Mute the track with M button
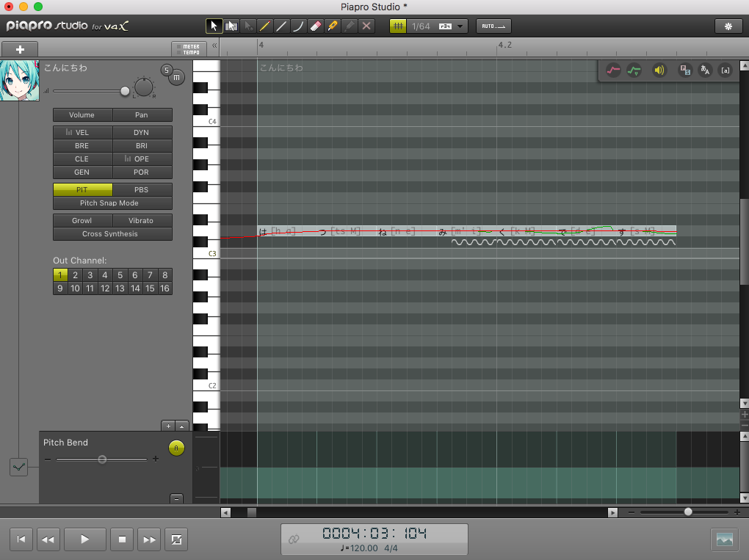 click(x=177, y=77)
